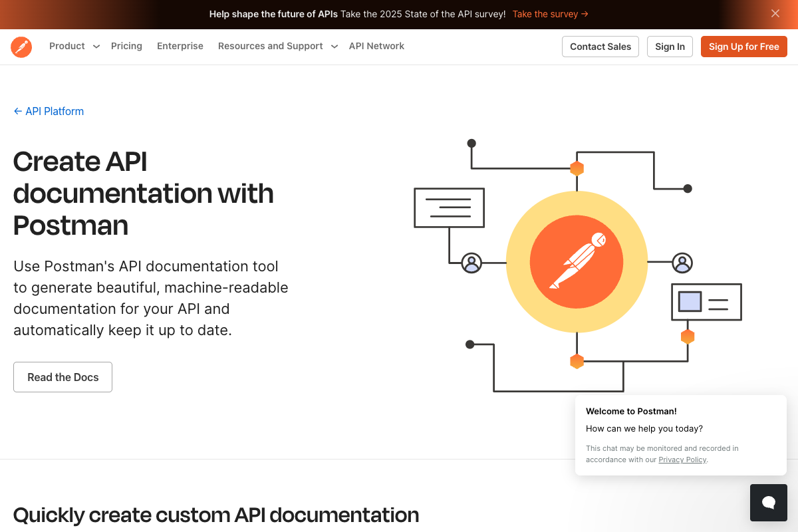This screenshot has height=532, width=798.
Task: Click the back arrow next to API Platform
Action: pos(18,111)
